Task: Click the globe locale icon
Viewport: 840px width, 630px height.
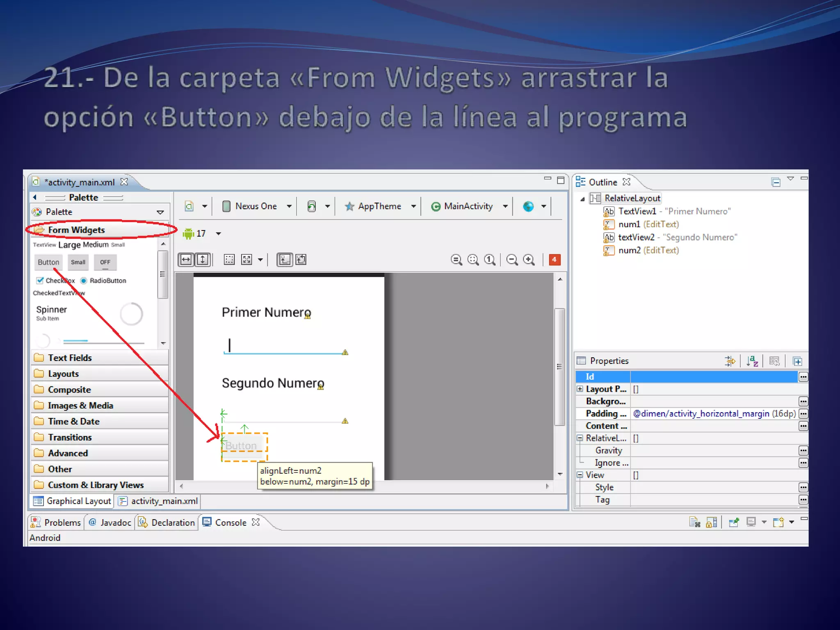Action: 528,206
